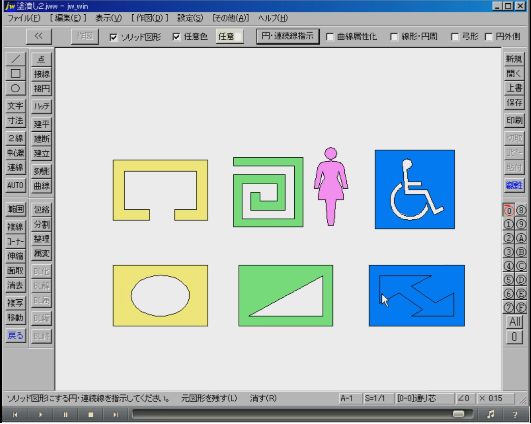Select the 範囲 range selection tool
The image size is (531, 424).
[x=16, y=209]
